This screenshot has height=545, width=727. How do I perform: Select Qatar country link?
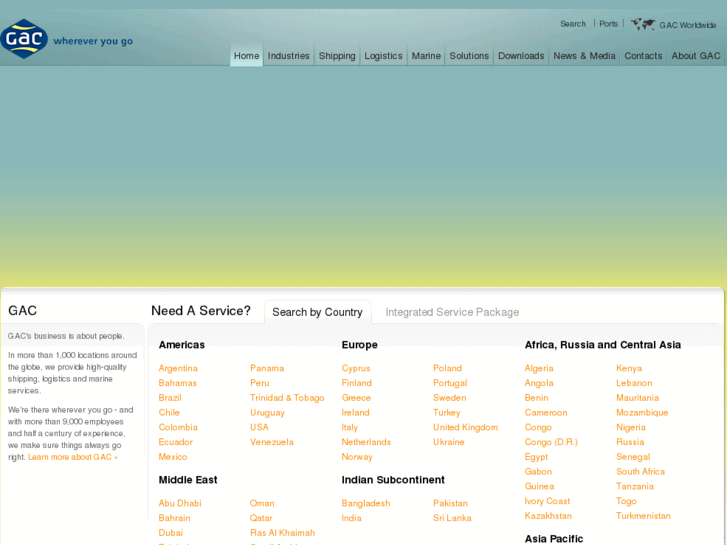coord(261,518)
